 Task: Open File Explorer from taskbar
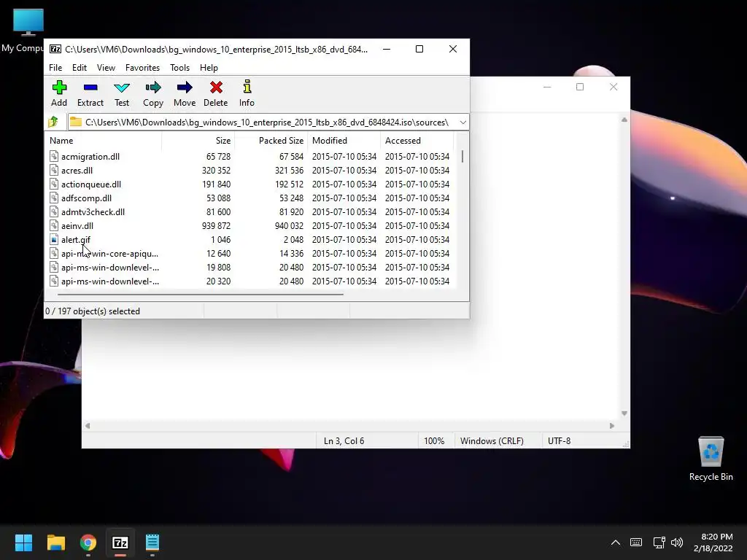(55, 542)
